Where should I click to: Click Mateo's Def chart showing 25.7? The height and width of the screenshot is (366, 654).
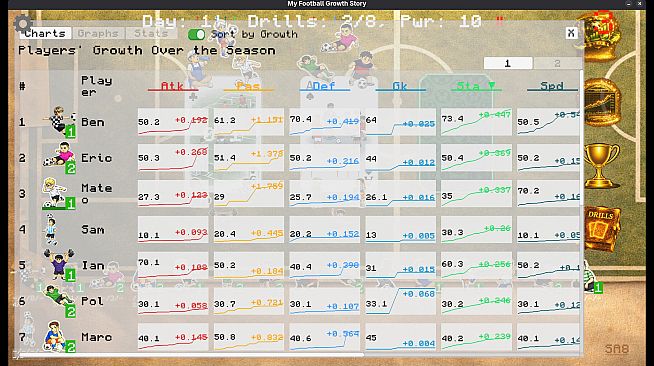tap(324, 193)
